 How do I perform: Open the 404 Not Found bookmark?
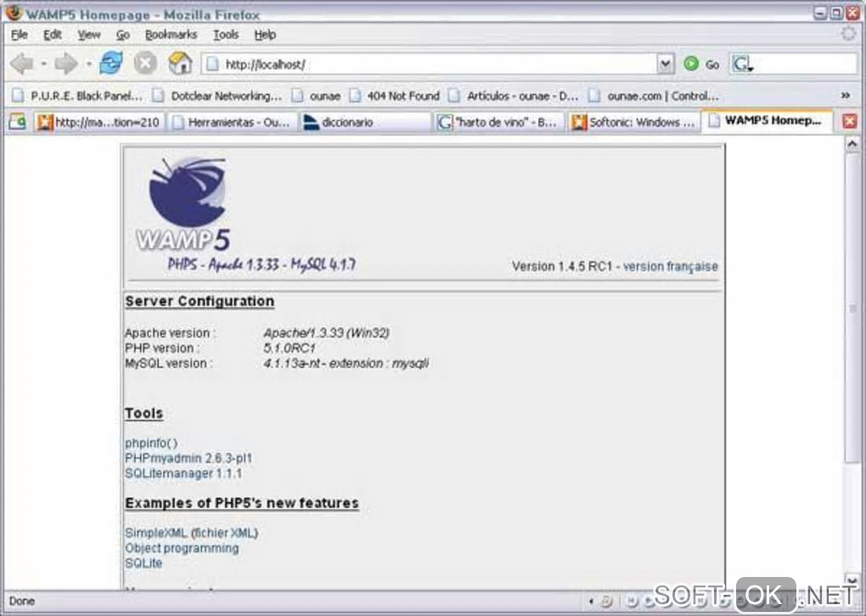coord(394,96)
